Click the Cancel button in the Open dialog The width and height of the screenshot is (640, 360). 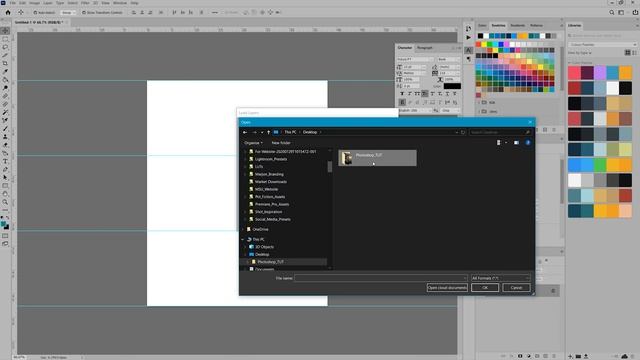[516, 288]
